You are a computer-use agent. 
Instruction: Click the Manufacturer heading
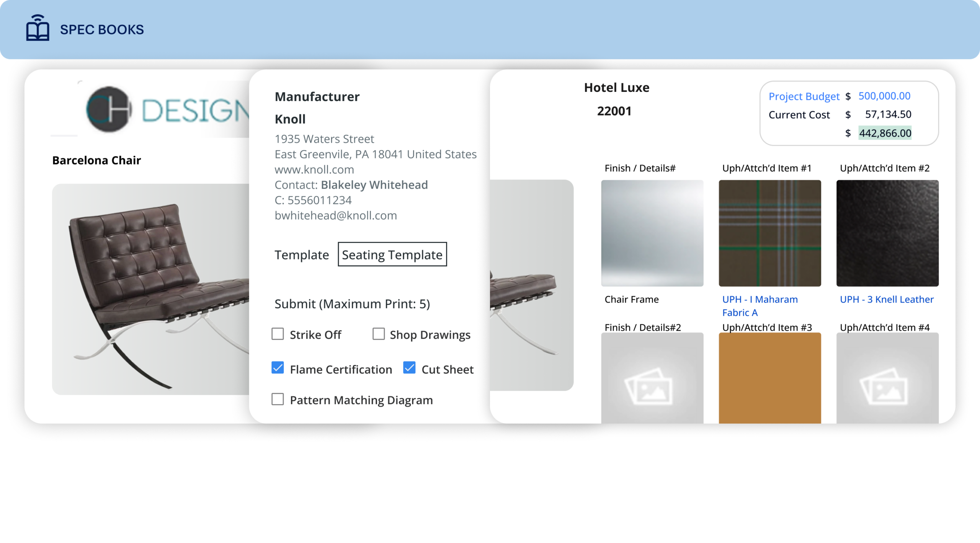point(317,97)
